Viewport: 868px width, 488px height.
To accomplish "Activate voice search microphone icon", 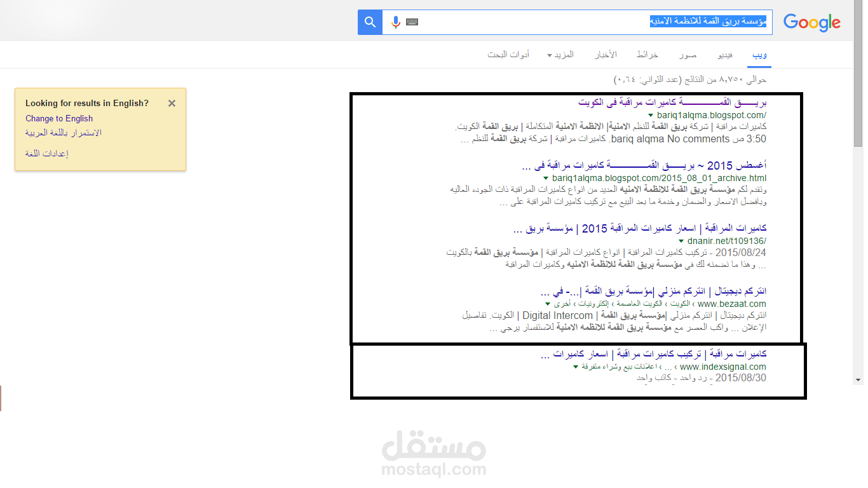I will coord(395,22).
